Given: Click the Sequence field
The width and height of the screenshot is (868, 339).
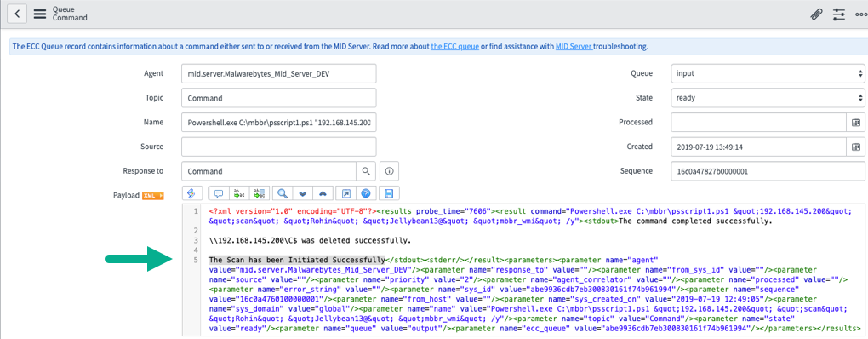Looking at the screenshot, I should point(767,171).
